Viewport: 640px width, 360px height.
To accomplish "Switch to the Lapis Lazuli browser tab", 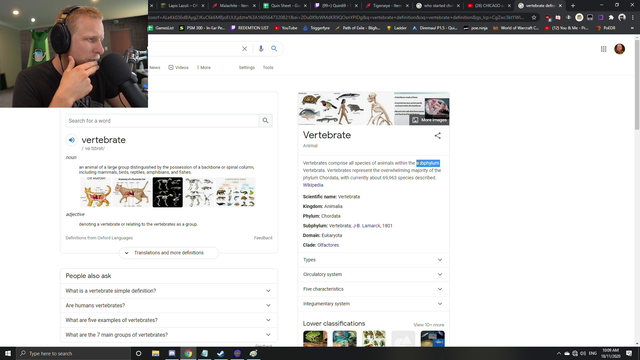I will click(x=182, y=6).
